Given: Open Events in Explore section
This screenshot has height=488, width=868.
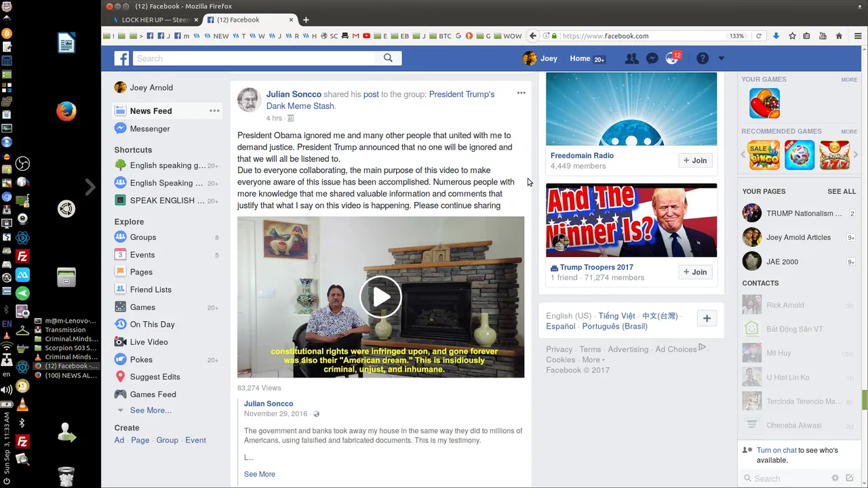Looking at the screenshot, I should [x=142, y=255].
